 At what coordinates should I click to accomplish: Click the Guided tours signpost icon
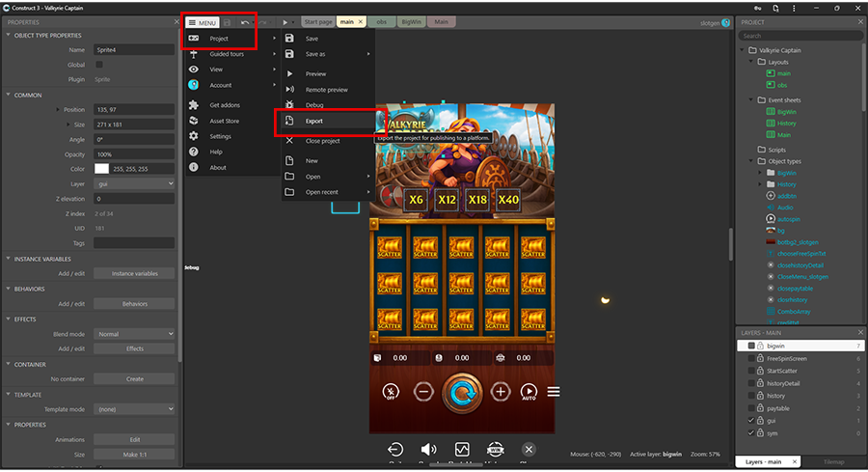point(194,54)
